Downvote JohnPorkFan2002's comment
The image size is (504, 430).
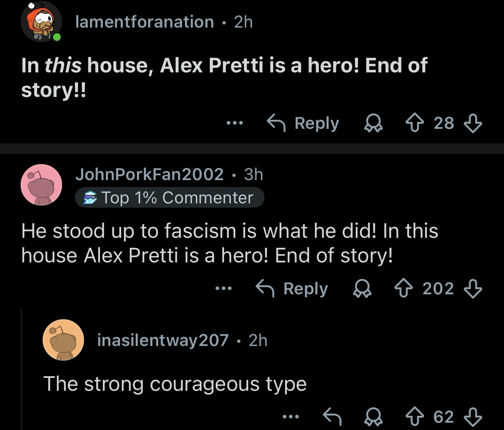coord(473,288)
